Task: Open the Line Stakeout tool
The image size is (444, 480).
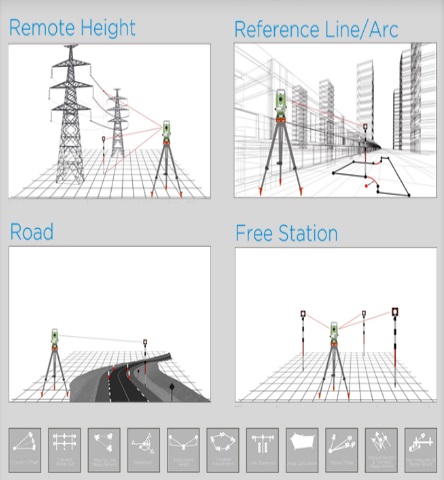Action: click(x=262, y=450)
